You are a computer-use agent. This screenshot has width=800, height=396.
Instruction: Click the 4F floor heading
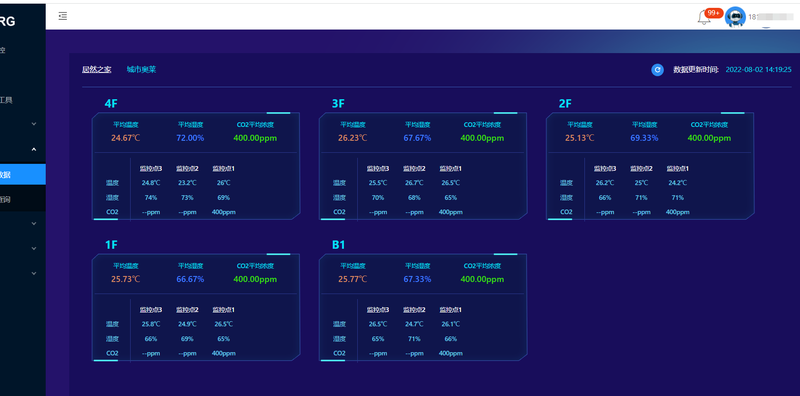tap(111, 104)
